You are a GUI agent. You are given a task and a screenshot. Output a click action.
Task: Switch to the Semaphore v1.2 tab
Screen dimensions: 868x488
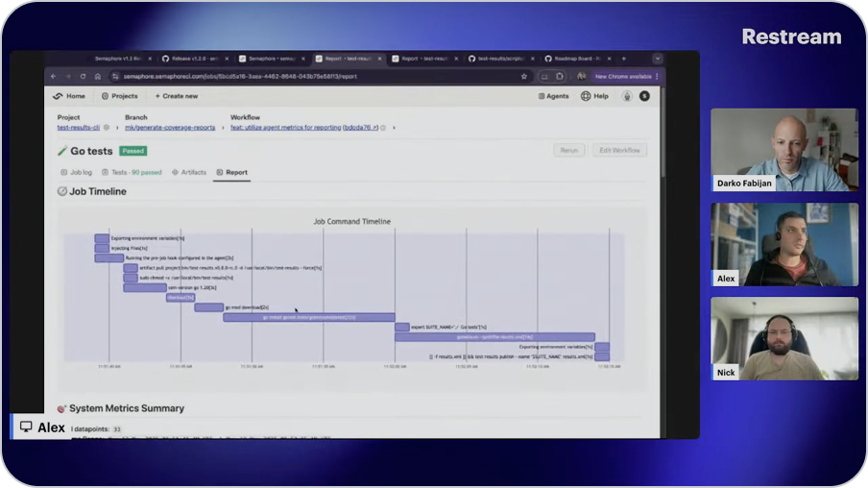[117, 59]
